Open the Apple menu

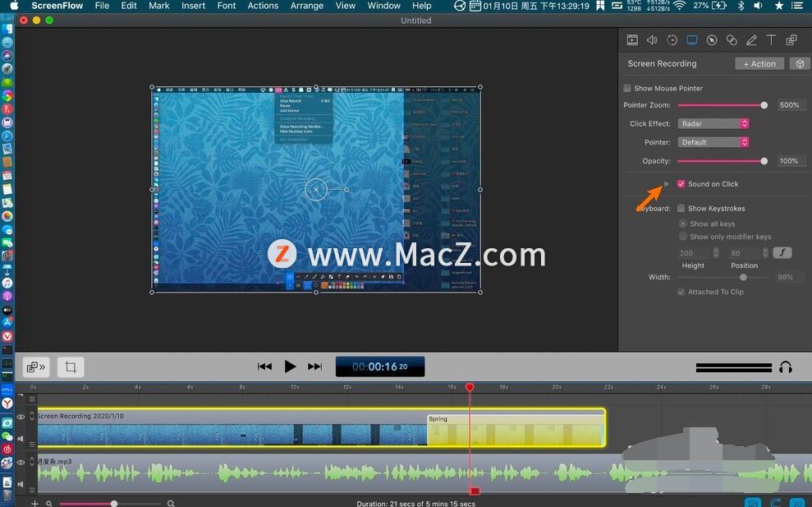14,6
